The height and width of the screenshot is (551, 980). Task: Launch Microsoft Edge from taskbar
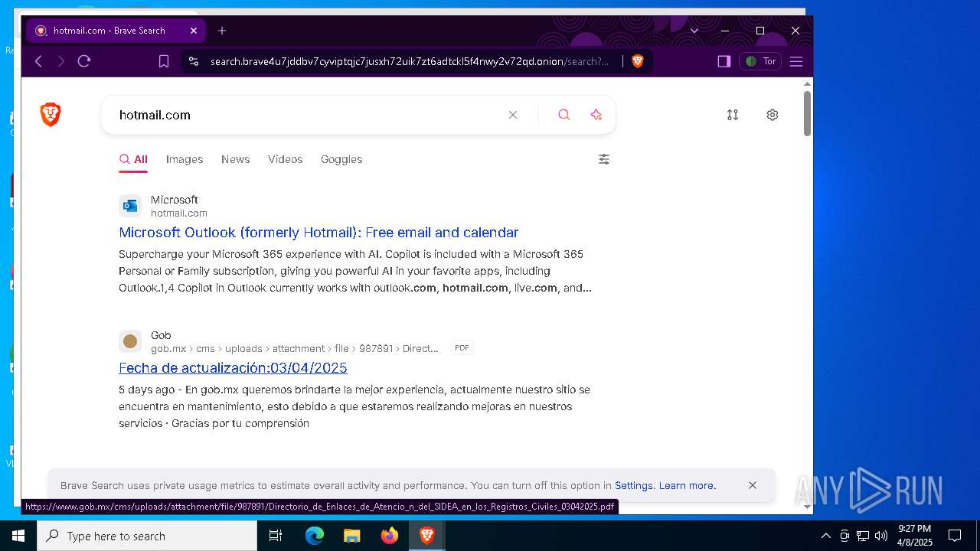click(x=315, y=536)
